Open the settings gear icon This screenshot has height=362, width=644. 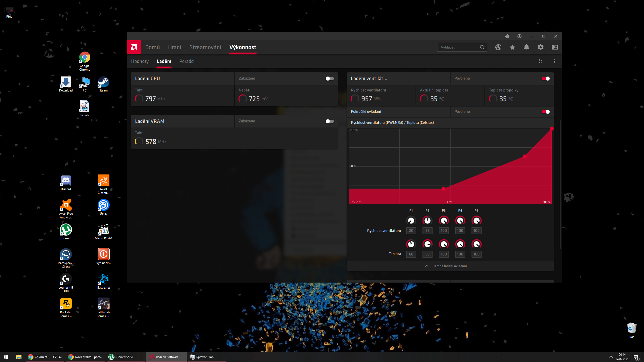(540, 47)
